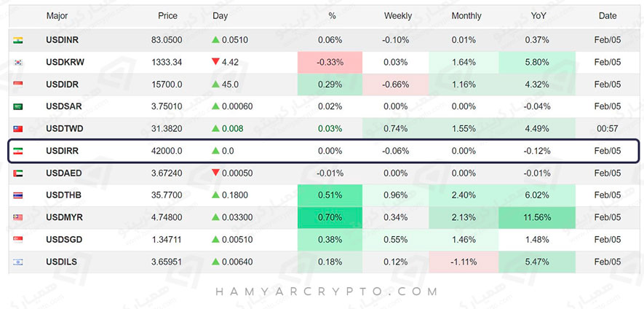Viewport: 644px width, 309px height.
Task: Click the 00:57 time in USDTWD row
Action: point(607,129)
